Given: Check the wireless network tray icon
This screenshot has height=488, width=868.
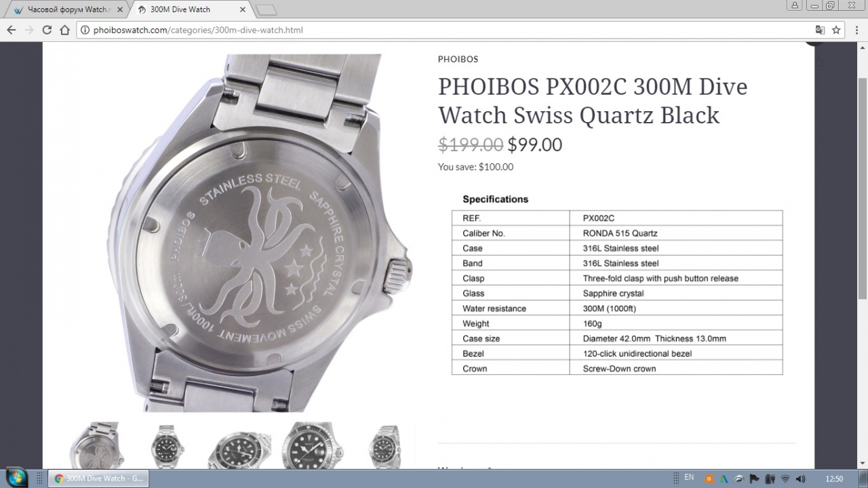Looking at the screenshot, I should pyautogui.click(x=785, y=479).
